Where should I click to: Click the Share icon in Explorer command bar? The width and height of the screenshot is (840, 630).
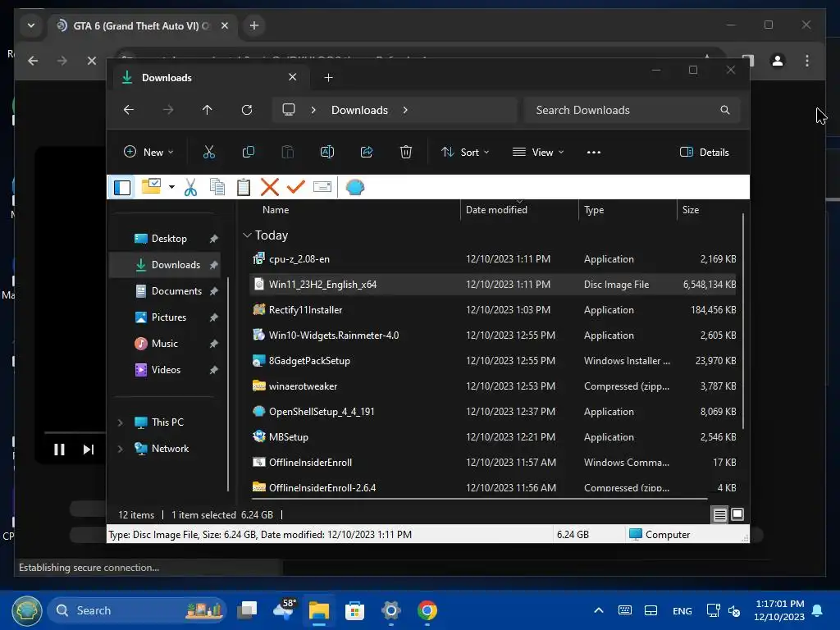[x=367, y=152]
